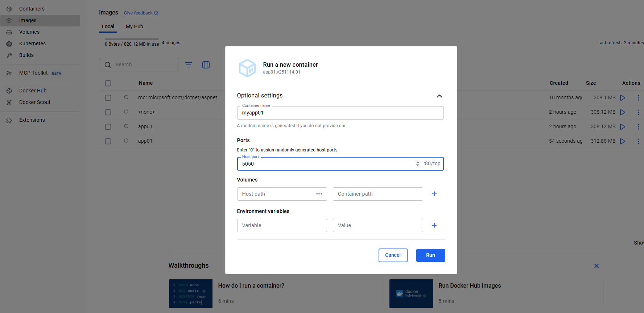Open the Docker Scout sidebar item
Image resolution: width=644 pixels, height=313 pixels.
click(35, 102)
